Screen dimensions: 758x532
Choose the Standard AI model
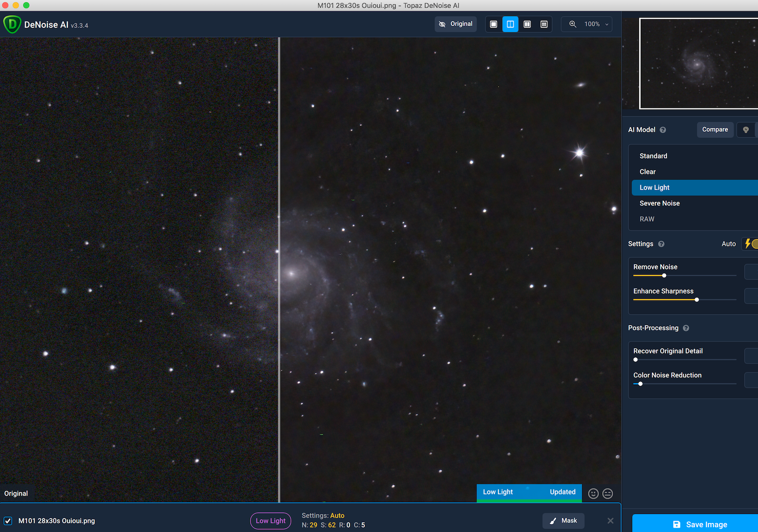coord(653,156)
